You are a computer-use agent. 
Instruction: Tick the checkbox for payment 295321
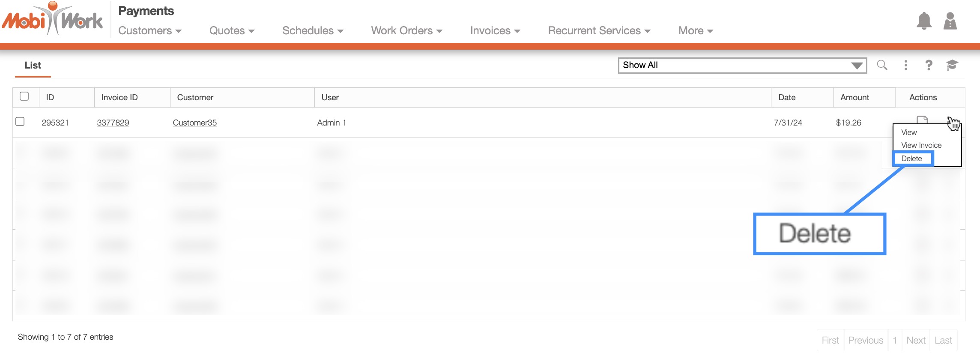pos(20,122)
